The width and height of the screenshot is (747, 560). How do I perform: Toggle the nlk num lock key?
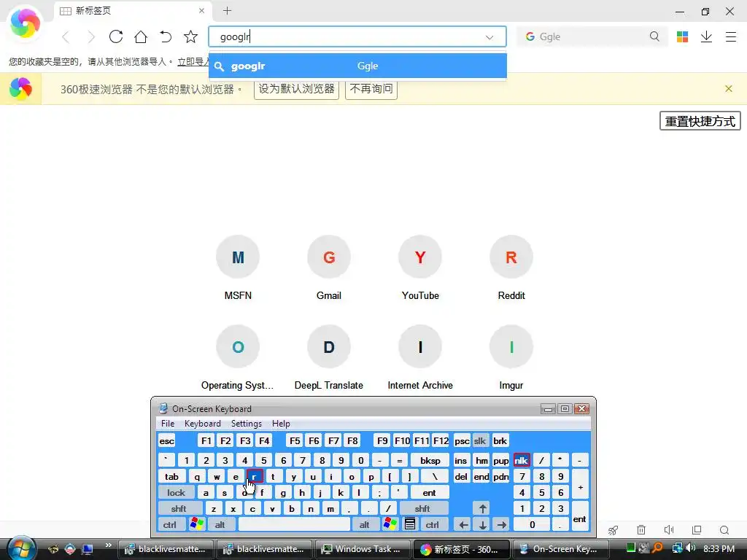tap(521, 461)
